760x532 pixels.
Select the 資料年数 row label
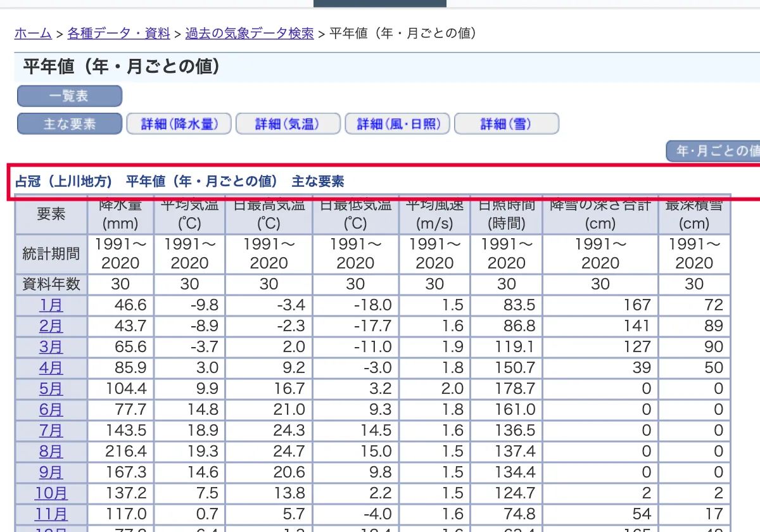point(51,284)
